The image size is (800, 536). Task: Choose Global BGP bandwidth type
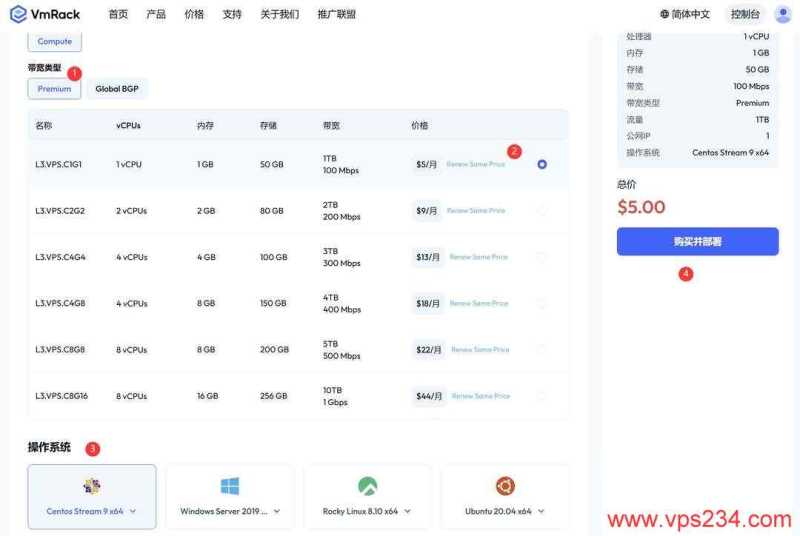[x=117, y=89]
